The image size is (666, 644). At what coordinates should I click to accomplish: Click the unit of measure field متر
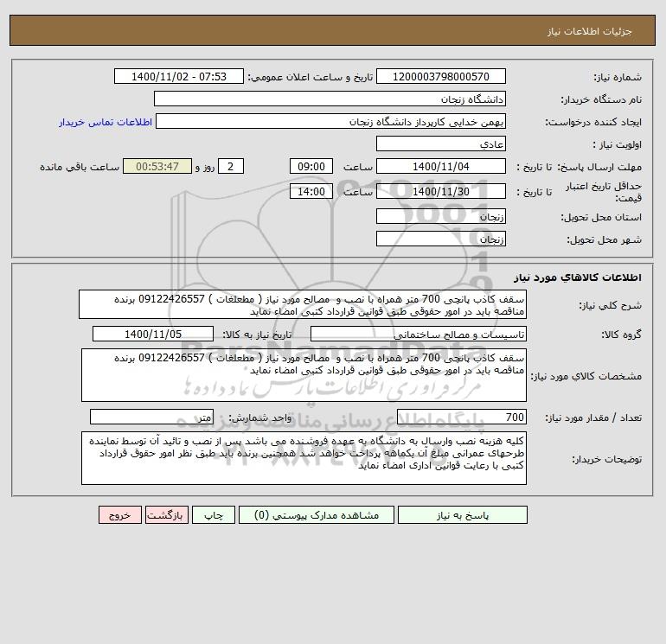(151, 417)
